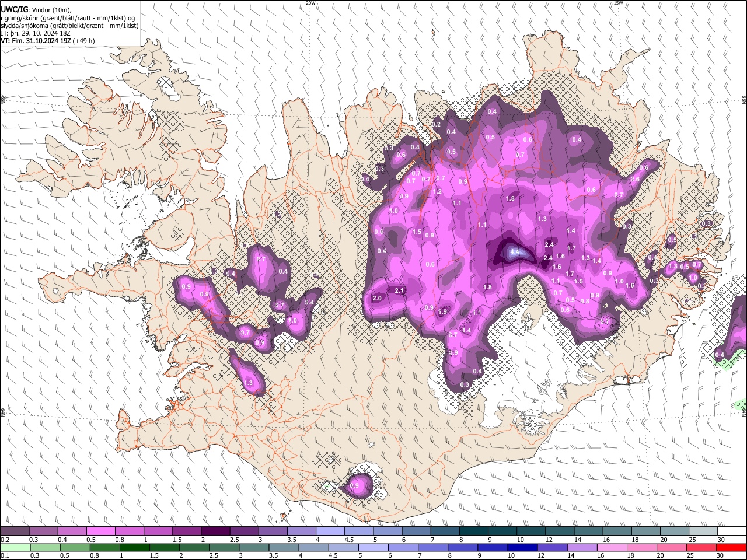Click the '20W' longitude label
This screenshot has height=560, width=747.
click(x=310, y=3)
